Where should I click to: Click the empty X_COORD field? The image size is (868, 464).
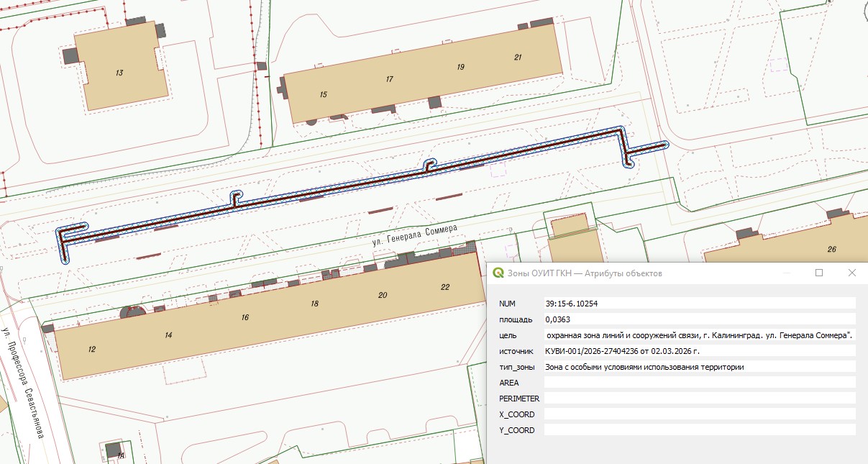pos(699,414)
